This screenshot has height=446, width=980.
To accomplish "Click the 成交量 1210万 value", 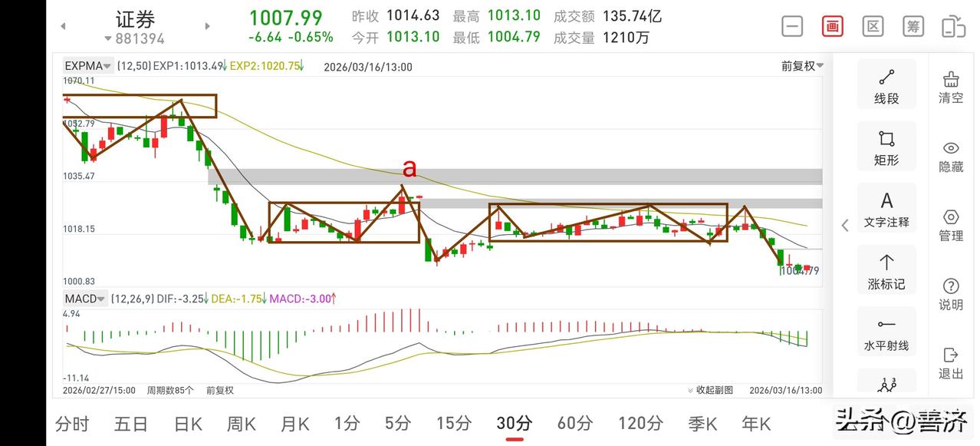I will pyautogui.click(x=626, y=37).
